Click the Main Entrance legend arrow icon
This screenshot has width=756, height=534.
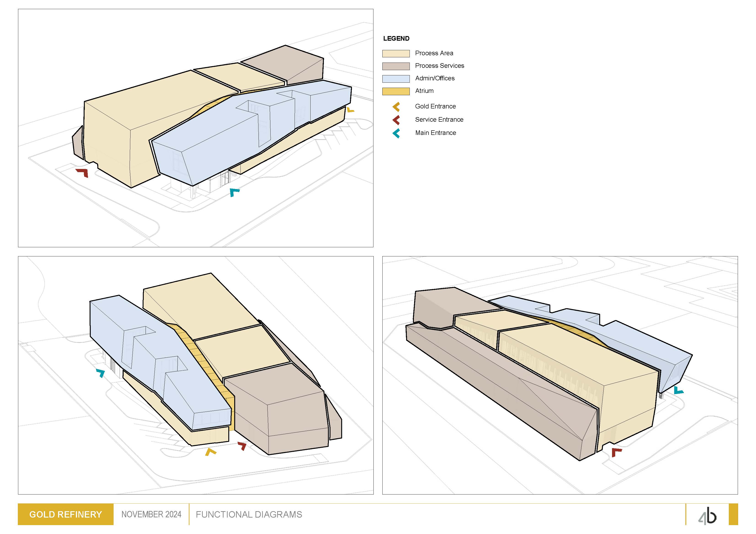pyautogui.click(x=396, y=133)
